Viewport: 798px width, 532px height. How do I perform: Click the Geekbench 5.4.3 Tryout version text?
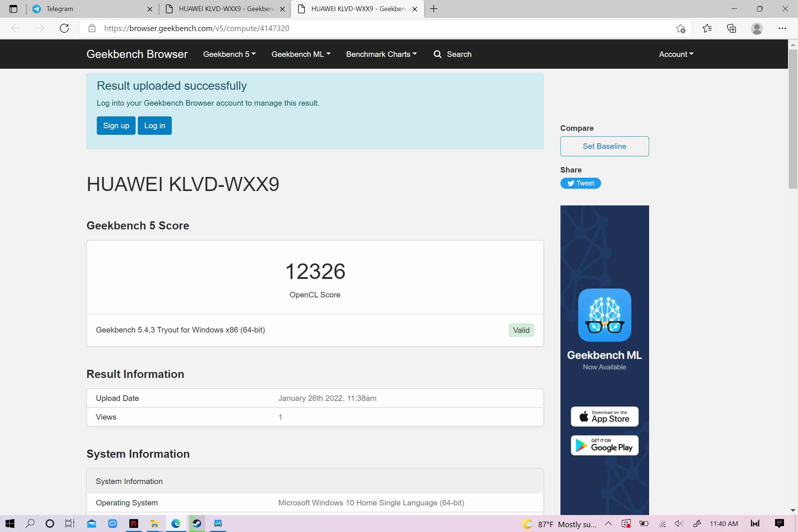[x=180, y=330]
